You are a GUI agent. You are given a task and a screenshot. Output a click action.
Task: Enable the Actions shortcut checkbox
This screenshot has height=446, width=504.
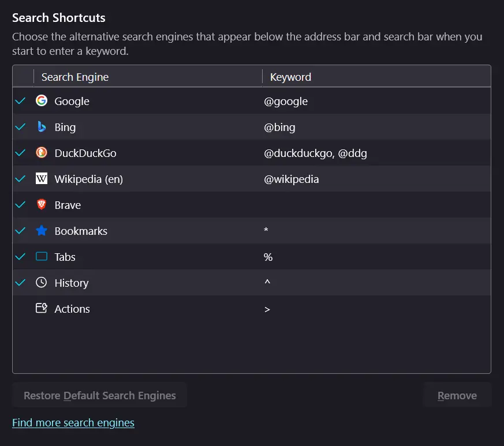(x=20, y=309)
